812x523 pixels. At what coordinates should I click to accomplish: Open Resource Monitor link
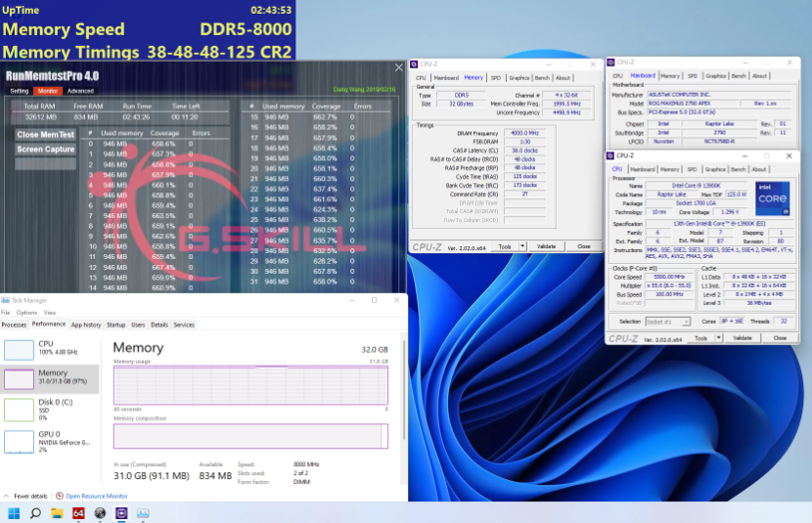(x=96, y=496)
